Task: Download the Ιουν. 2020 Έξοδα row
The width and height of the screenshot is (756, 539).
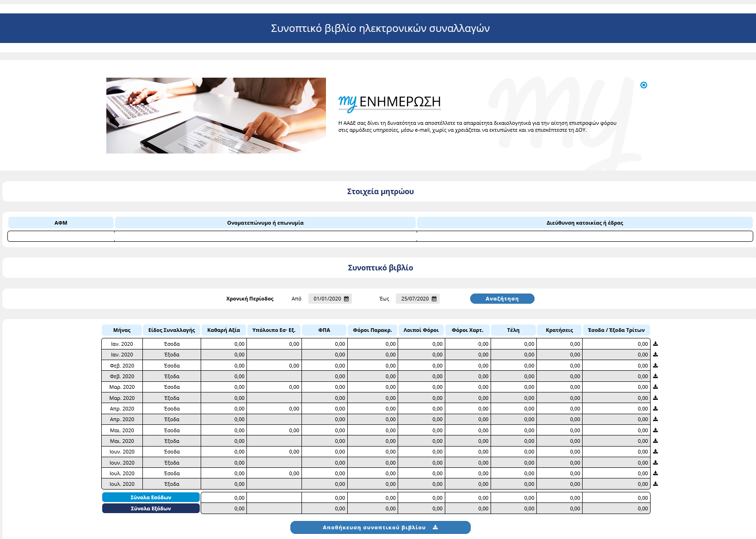Action: [655, 463]
